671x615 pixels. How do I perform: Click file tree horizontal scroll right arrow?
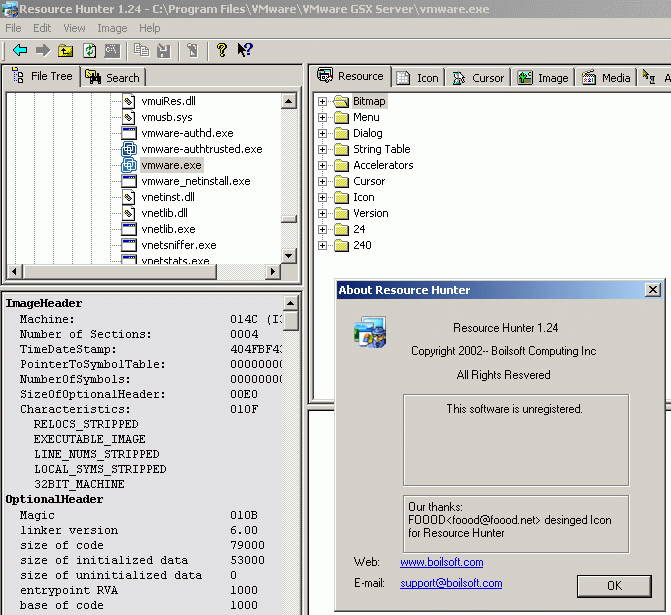[273, 271]
